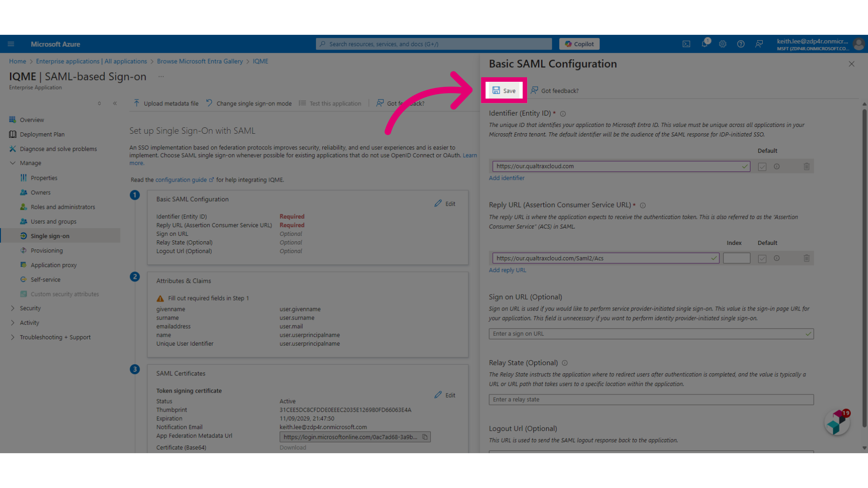The height and width of the screenshot is (488, 868).
Task: Open Provisioning in the left menu
Action: point(47,250)
